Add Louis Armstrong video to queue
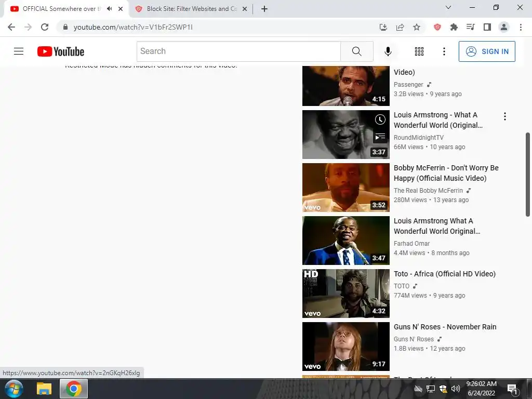 click(380, 137)
